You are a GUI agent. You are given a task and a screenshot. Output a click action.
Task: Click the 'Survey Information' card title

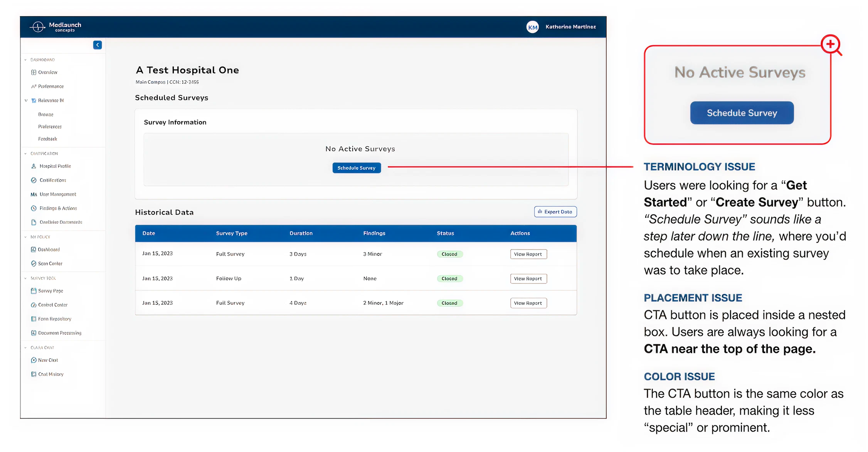click(175, 122)
